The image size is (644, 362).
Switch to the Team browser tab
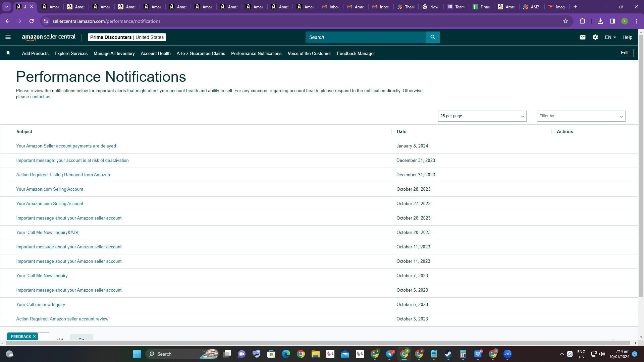pos(457,7)
